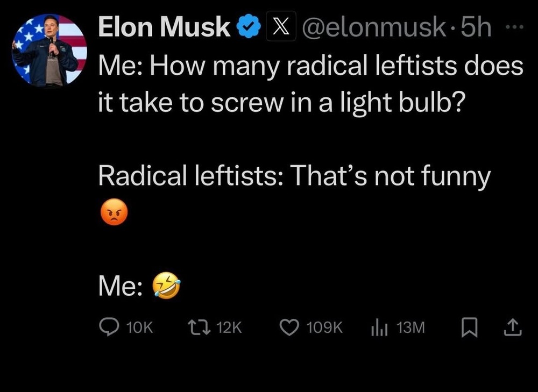Click the 10K replies count
This screenshot has width=538, height=392.
tap(140, 327)
